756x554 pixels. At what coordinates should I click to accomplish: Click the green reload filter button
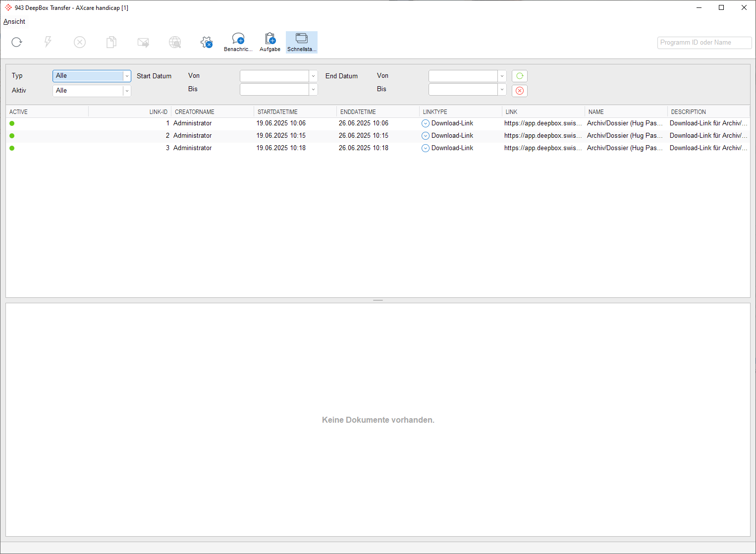519,76
